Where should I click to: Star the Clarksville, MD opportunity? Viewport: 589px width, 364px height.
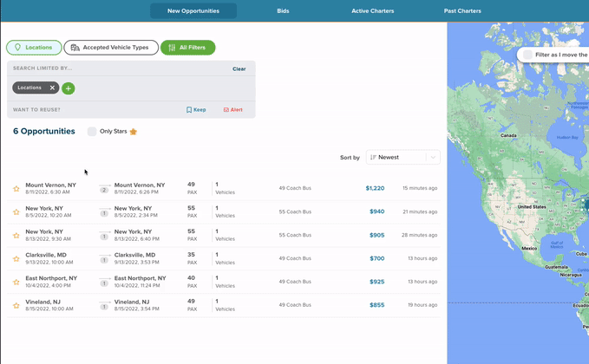pyautogui.click(x=16, y=258)
